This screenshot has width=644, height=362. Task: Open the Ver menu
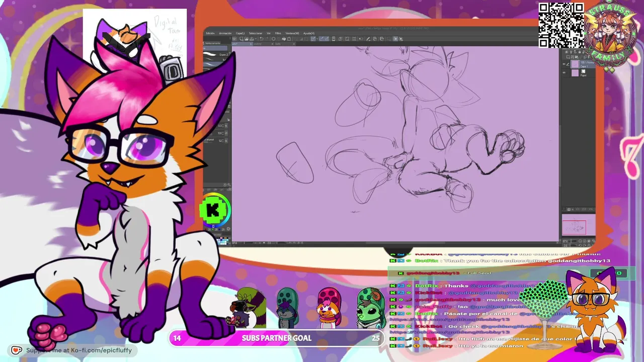point(269,33)
